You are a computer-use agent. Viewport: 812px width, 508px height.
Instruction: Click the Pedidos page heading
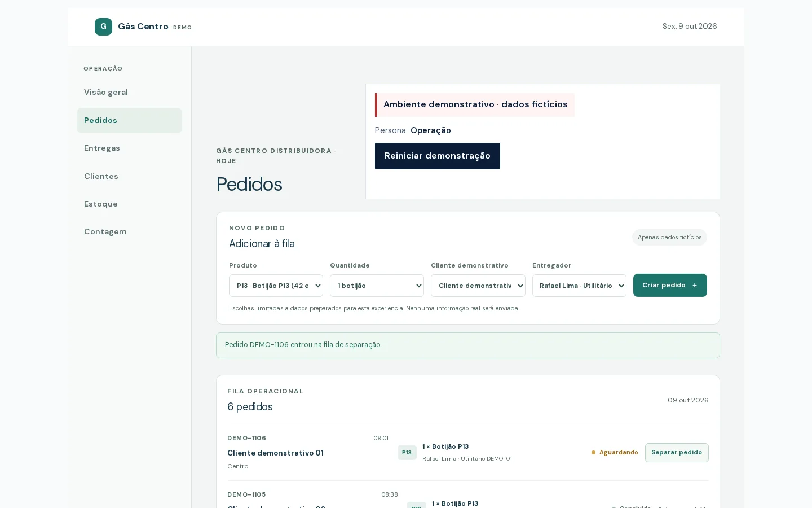tap(249, 185)
